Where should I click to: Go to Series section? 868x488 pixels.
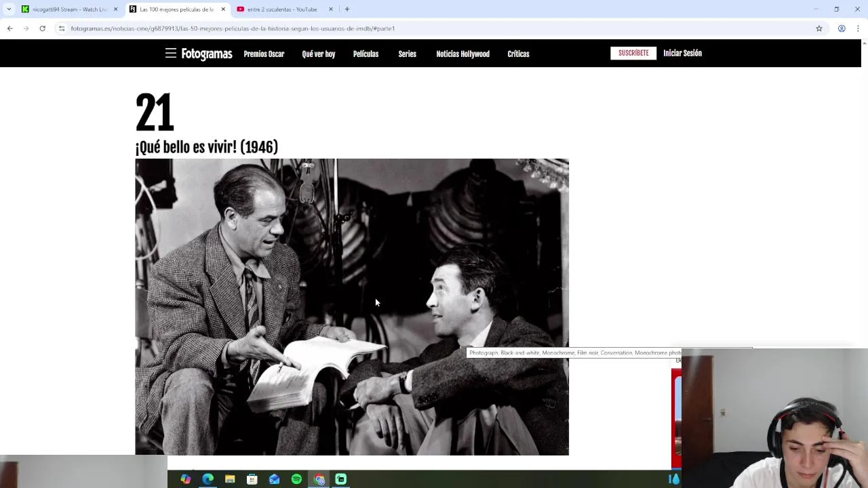click(x=408, y=54)
